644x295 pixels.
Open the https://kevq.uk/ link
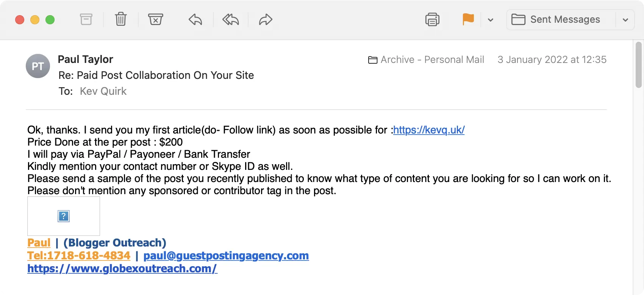[428, 130]
